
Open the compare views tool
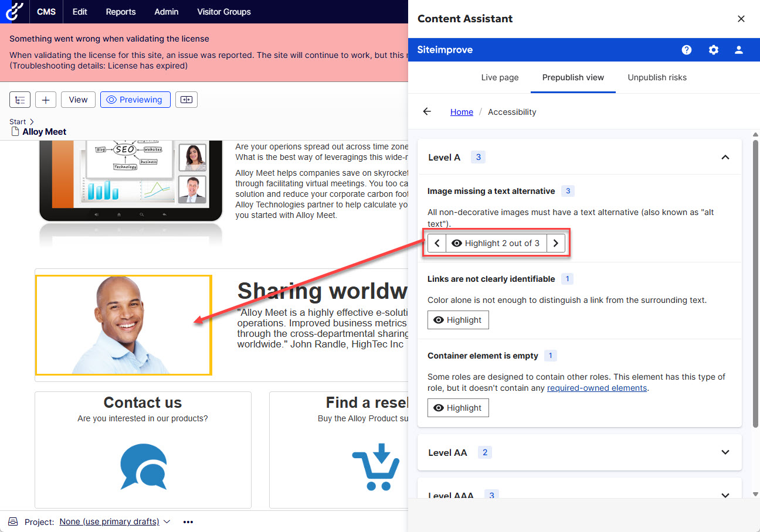tap(186, 99)
